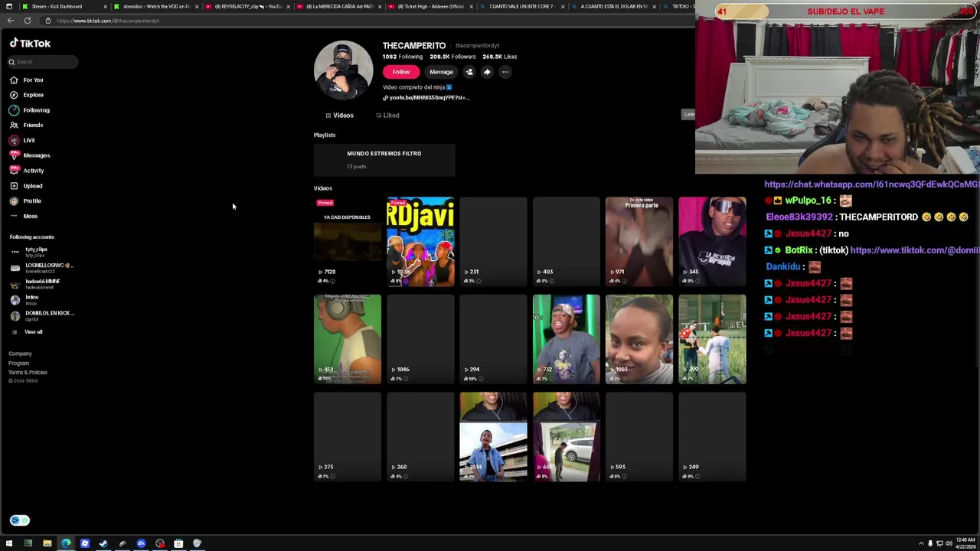The image size is (980, 551).
Task: Open the Messages icon with 99+ badge
Action: (x=14, y=155)
